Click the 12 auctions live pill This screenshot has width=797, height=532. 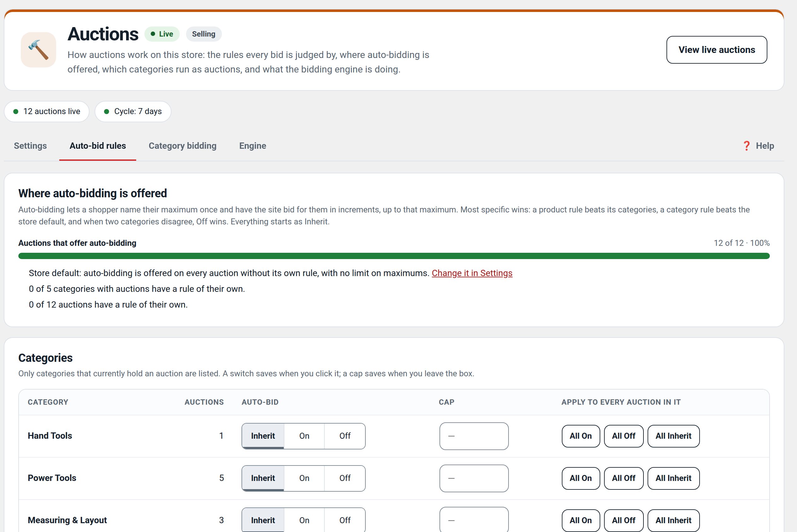(x=47, y=111)
